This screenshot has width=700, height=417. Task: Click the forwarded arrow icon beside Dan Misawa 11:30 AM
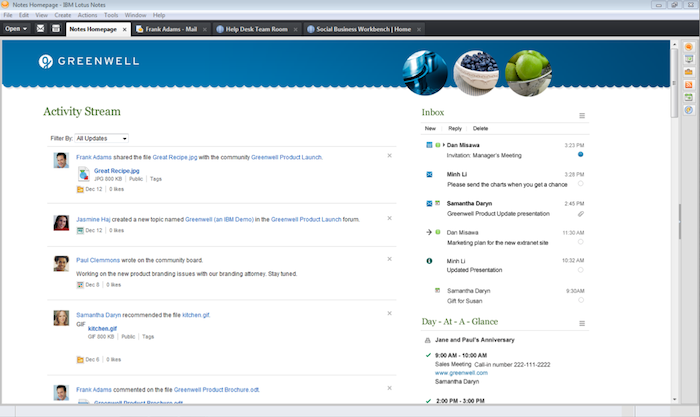(429, 232)
